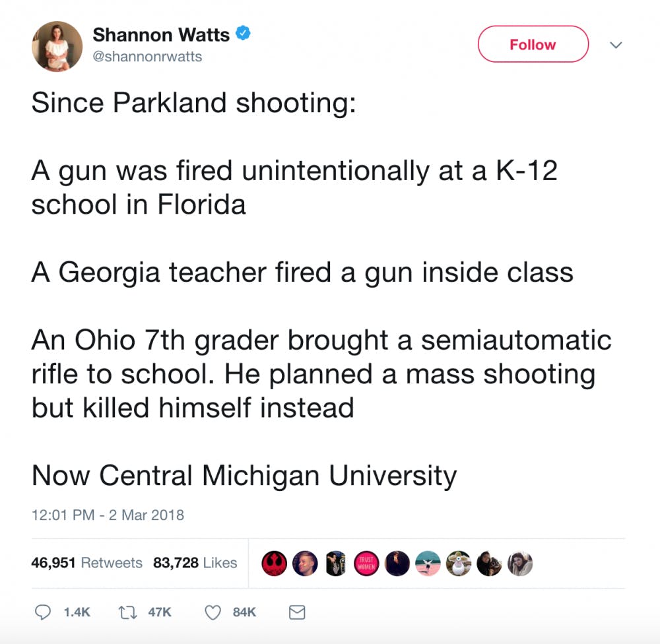This screenshot has width=660, height=644.
Task: Click the @shannonrwatts handle
Action: [147, 57]
